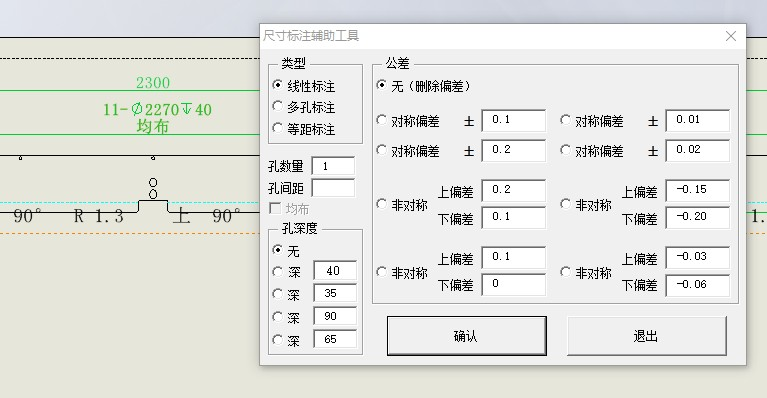Click the 退出 button

click(x=647, y=336)
